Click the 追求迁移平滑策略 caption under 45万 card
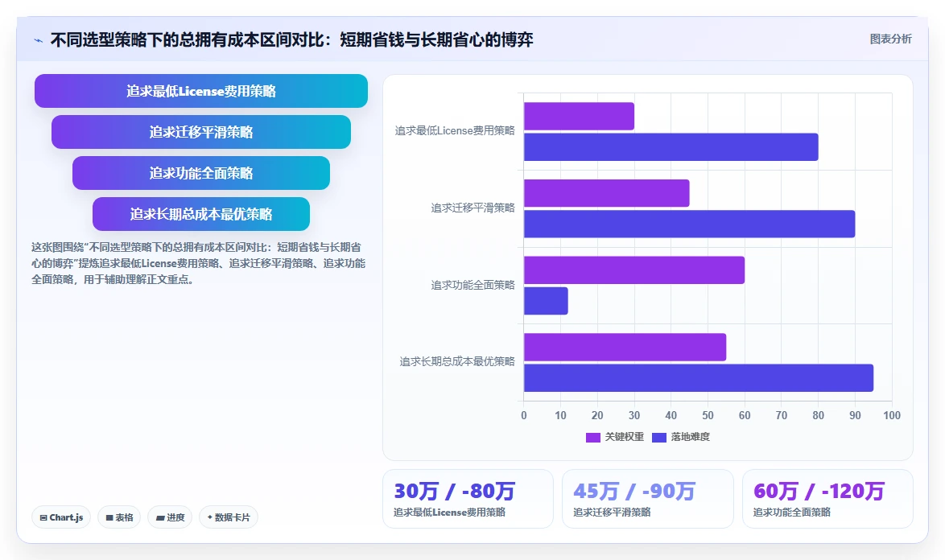The width and height of the screenshot is (945, 560). pos(613,513)
